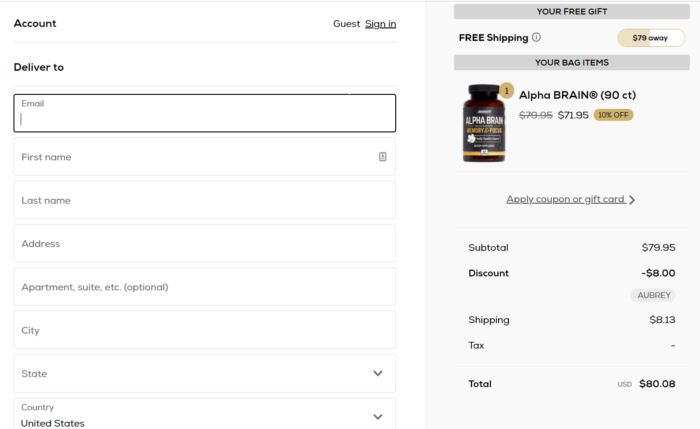This screenshot has width=700, height=429.
Task: Click the FREE Shipping info icon
Action: (537, 37)
